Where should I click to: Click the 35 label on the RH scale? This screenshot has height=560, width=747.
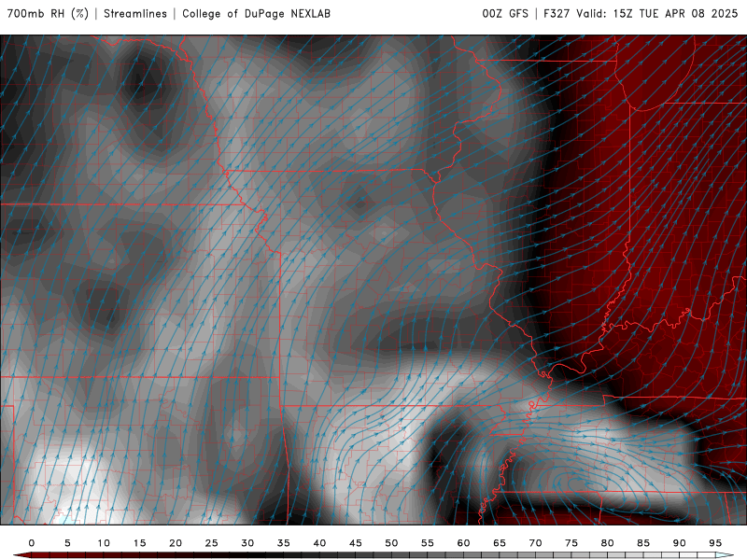coord(284,543)
